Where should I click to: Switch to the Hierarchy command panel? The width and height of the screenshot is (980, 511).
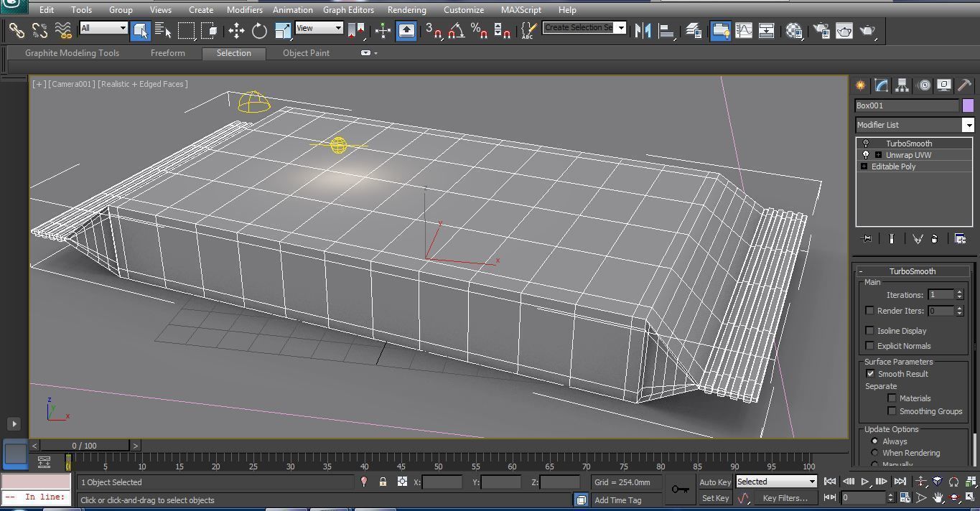coord(902,85)
